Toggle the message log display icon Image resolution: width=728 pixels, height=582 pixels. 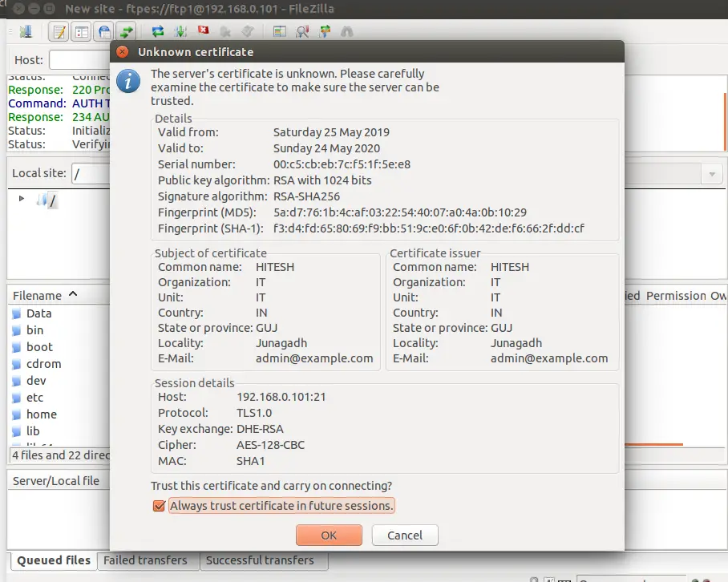click(x=59, y=31)
